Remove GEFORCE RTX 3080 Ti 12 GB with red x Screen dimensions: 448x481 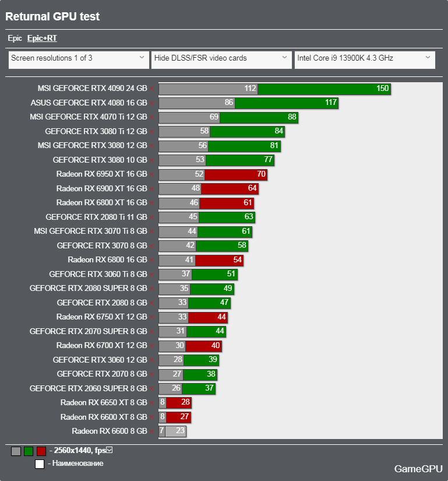pyautogui.click(x=151, y=132)
